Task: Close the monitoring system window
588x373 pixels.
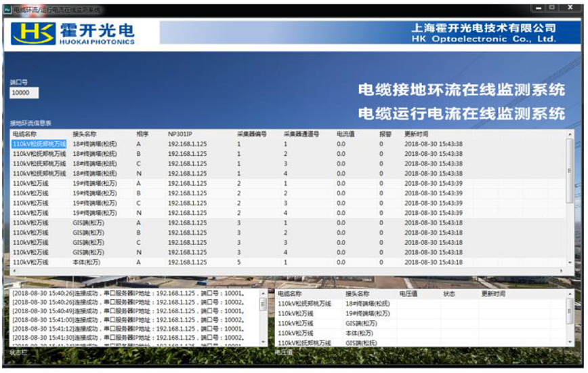Action: pyautogui.click(x=570, y=8)
